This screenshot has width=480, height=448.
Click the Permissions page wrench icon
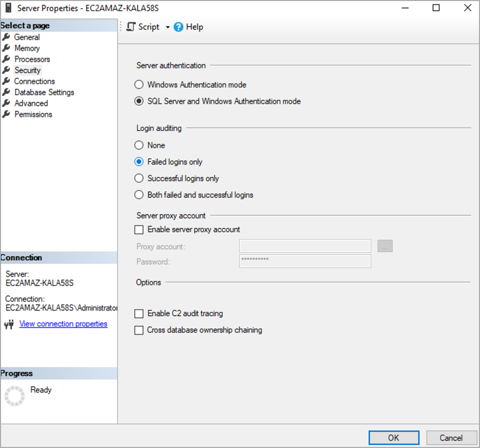[x=6, y=114]
